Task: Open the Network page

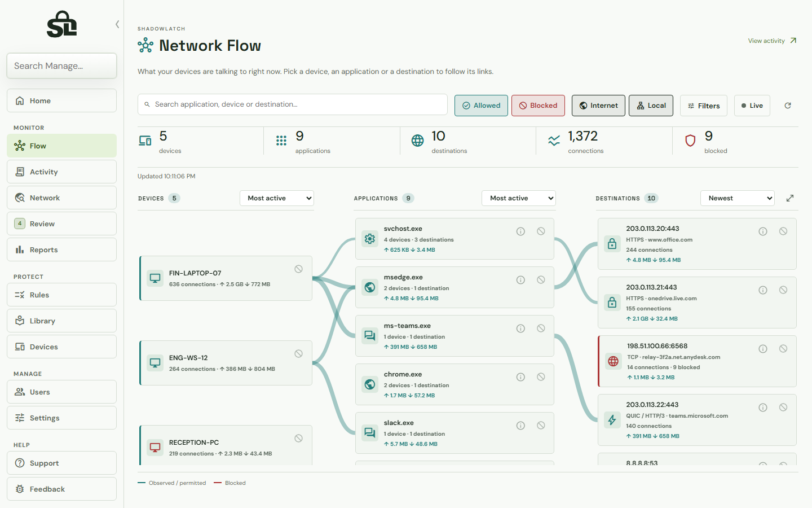Action: click(61, 198)
